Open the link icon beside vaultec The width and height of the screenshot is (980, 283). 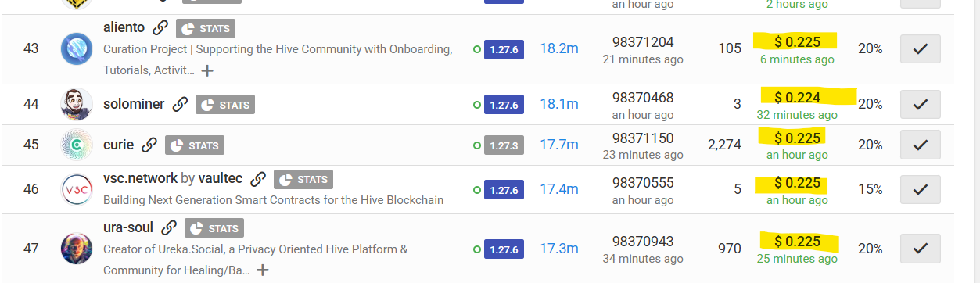pos(258,179)
